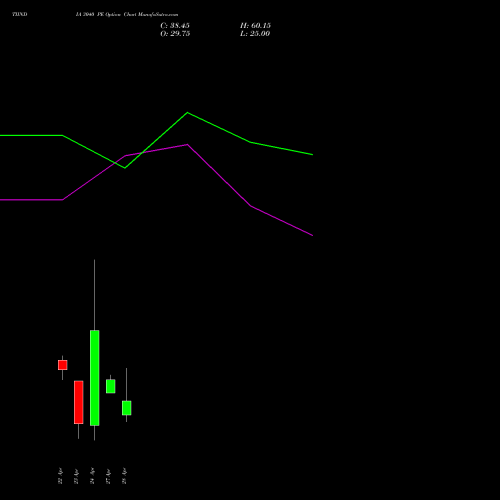
Task: Click the open value O: 29.75
Action: [175, 33]
